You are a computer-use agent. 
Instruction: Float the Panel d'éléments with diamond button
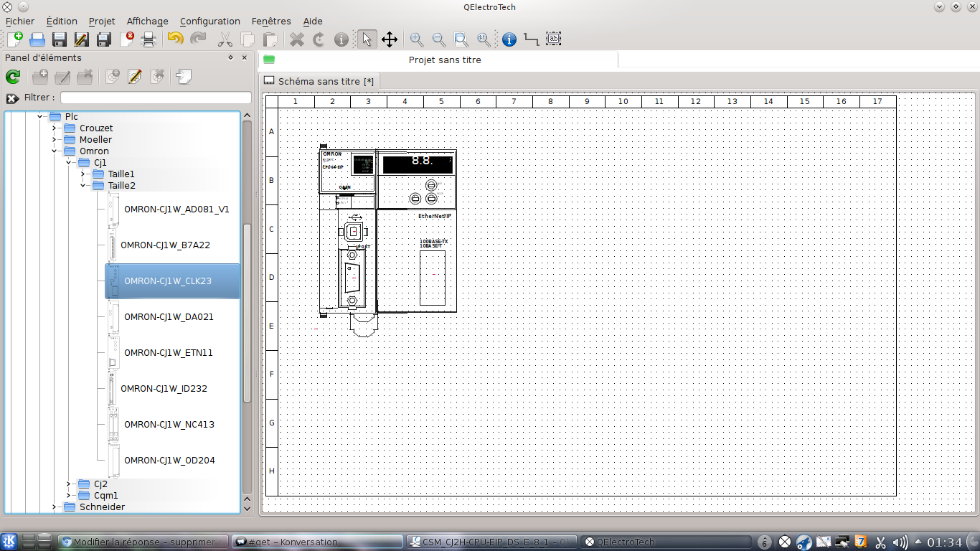point(230,57)
